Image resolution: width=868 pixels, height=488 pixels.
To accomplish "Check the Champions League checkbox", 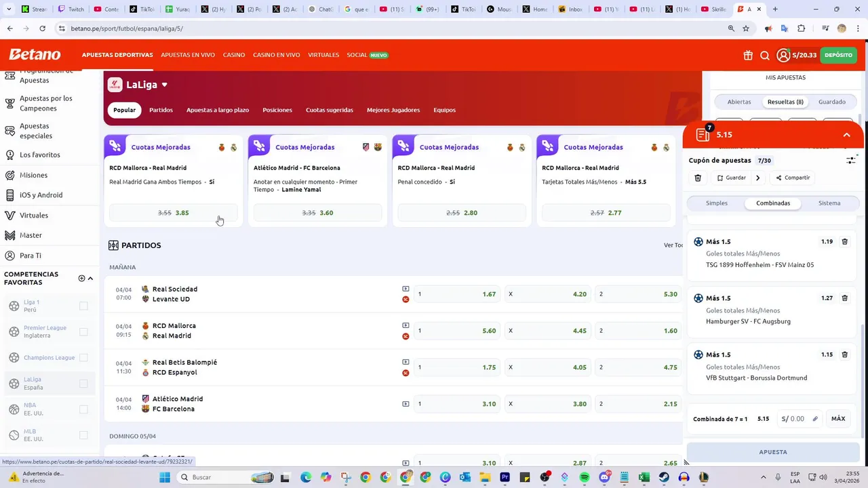I will 83,357.
